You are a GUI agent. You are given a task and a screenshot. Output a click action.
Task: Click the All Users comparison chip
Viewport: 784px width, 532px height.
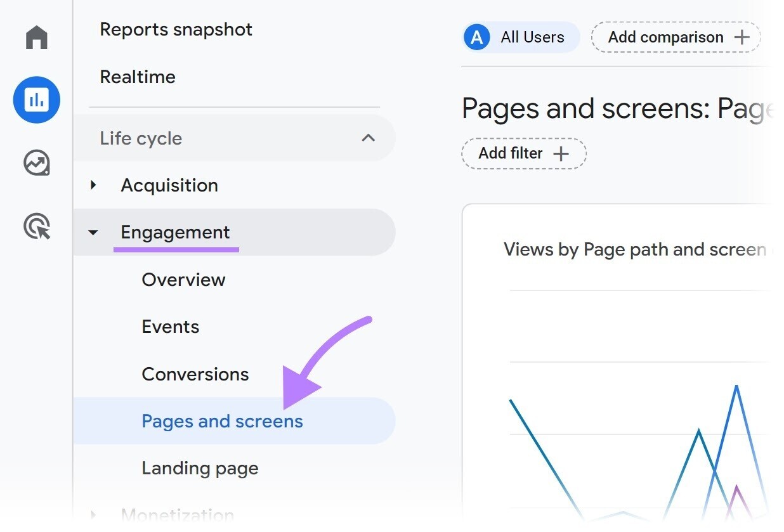click(520, 37)
